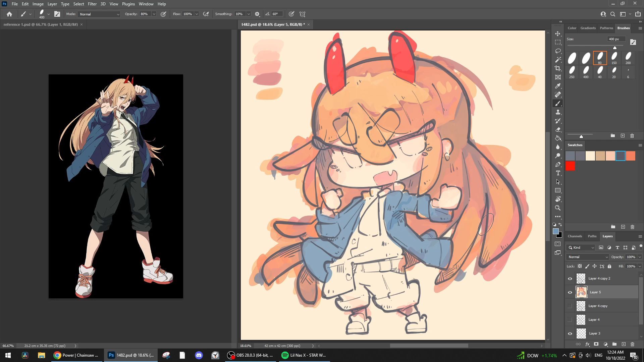Switch to the Color panel tab
Image resolution: width=644 pixels, height=362 pixels.
(x=572, y=28)
